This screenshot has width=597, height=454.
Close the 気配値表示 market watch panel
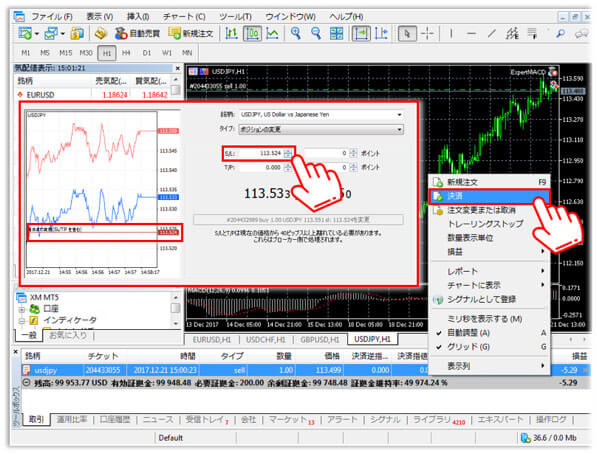point(178,68)
